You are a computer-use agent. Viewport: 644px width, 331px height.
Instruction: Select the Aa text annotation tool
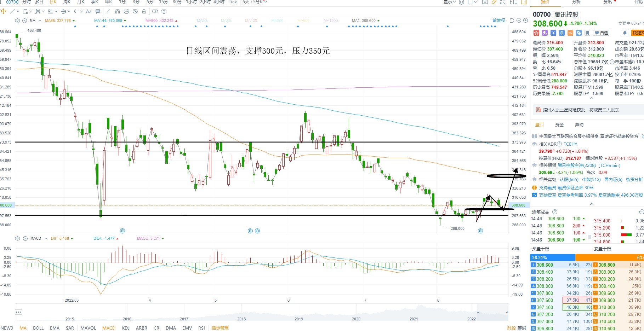[x=89, y=11]
